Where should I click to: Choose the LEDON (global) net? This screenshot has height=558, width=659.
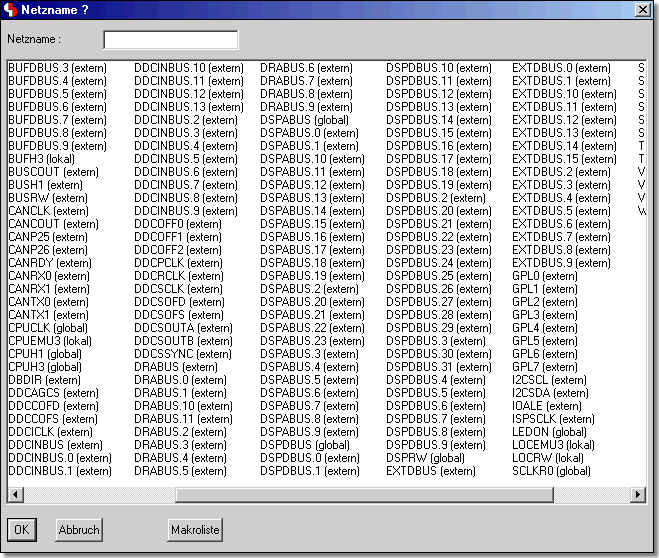click(549, 432)
